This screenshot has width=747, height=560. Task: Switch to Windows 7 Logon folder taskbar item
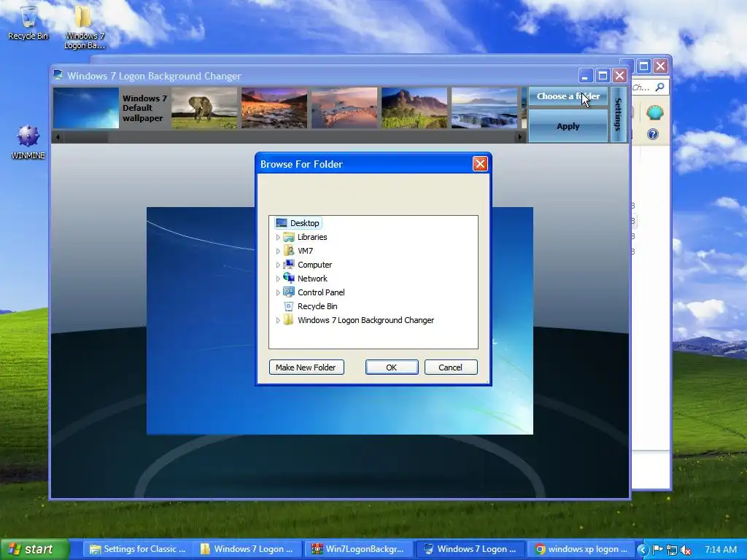tap(248, 549)
